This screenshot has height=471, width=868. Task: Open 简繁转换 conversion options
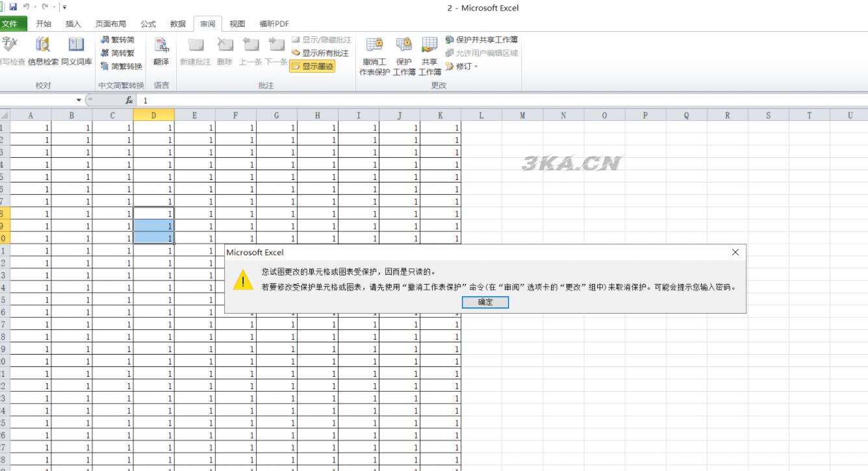pos(121,66)
